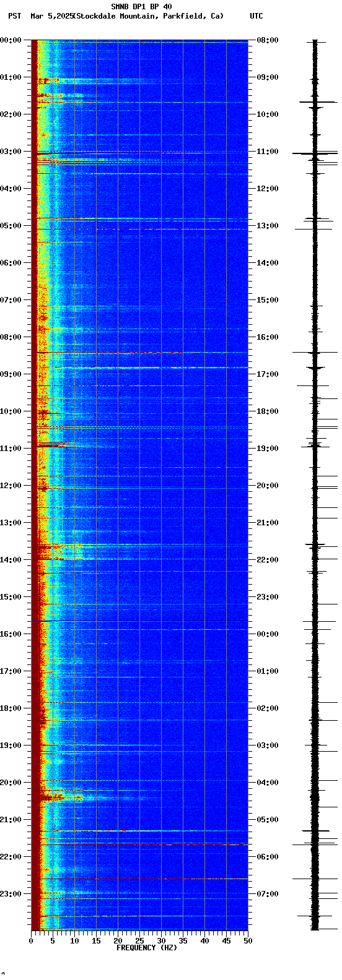This screenshot has width=342, height=980.
Task: Click the broadband red event line at 22:36 PST
Action: coord(140,879)
